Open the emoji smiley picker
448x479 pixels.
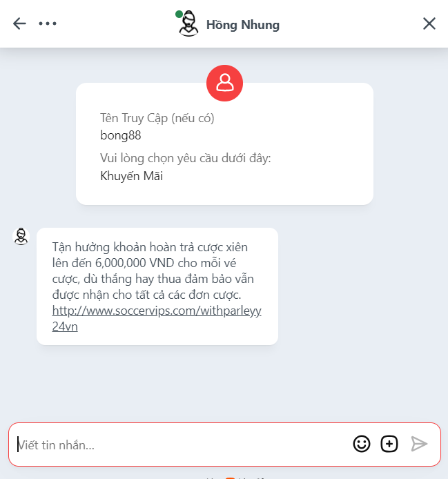pyautogui.click(x=362, y=444)
